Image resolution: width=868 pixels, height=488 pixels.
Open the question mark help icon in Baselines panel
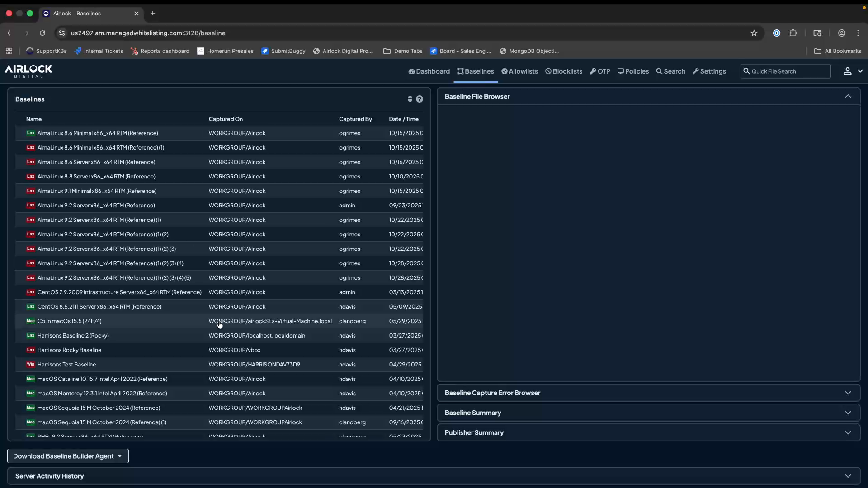point(420,99)
